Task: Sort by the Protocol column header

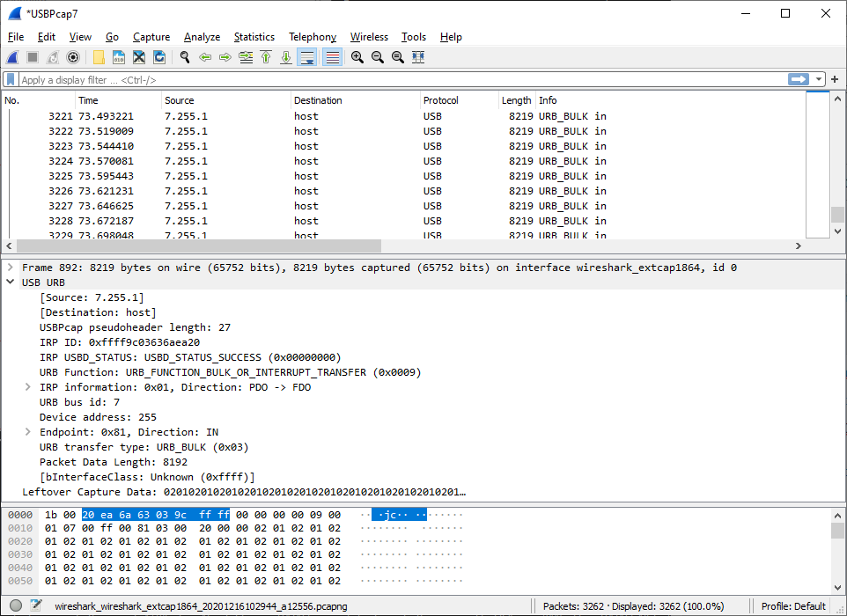Action: pos(459,99)
